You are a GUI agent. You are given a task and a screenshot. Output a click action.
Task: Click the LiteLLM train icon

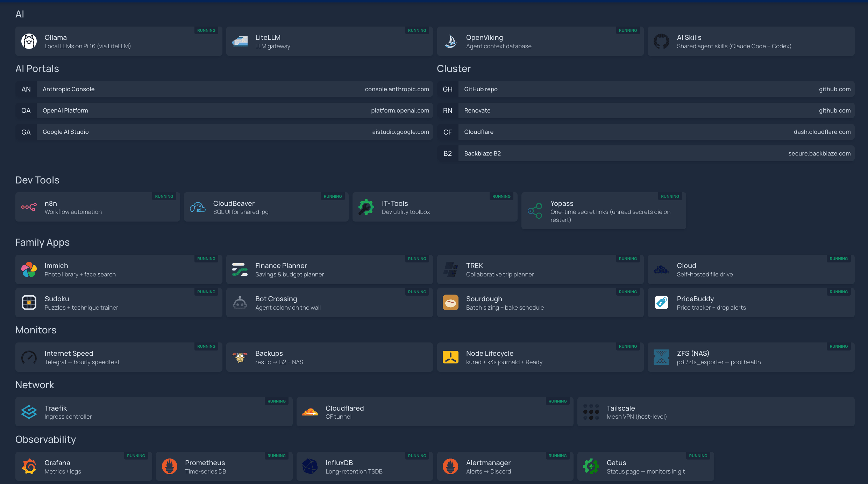click(x=240, y=42)
